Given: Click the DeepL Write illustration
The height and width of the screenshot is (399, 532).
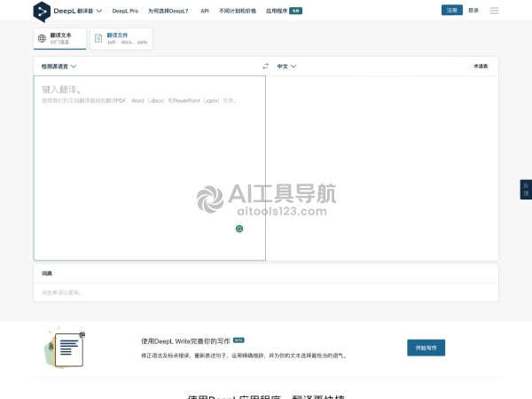Looking at the screenshot, I should click(65, 348).
